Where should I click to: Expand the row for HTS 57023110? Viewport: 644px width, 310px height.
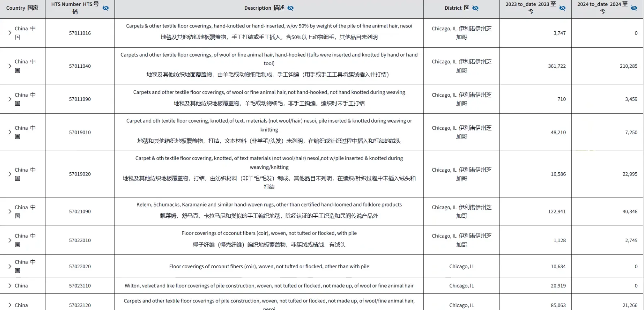pos(10,286)
